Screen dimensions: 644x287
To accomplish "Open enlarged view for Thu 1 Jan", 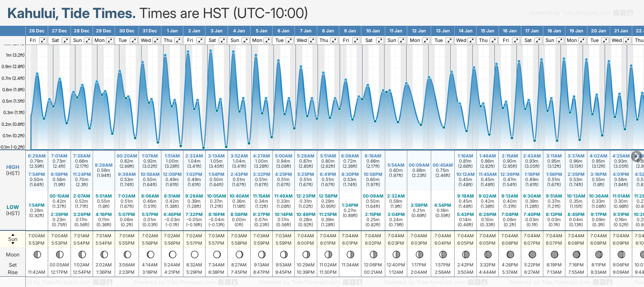I will tap(178, 40).
